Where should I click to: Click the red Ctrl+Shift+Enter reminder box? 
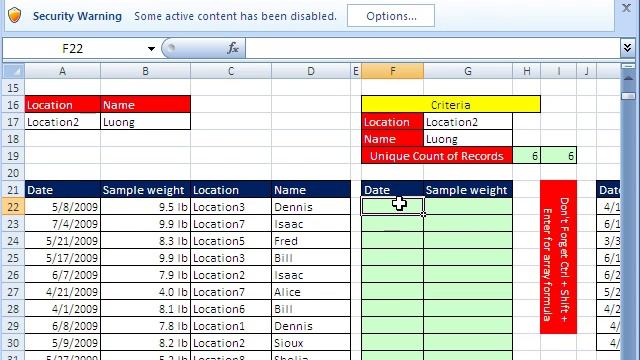pyautogui.click(x=558, y=257)
